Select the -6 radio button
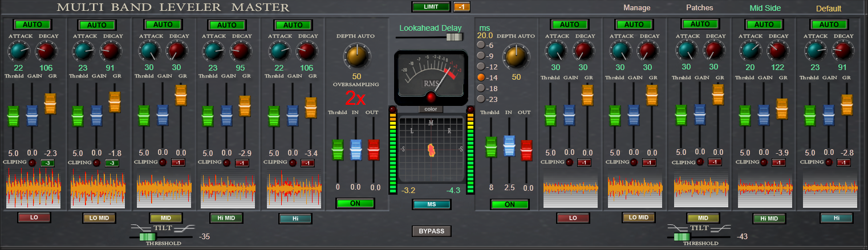868x250 pixels. pyautogui.click(x=481, y=45)
